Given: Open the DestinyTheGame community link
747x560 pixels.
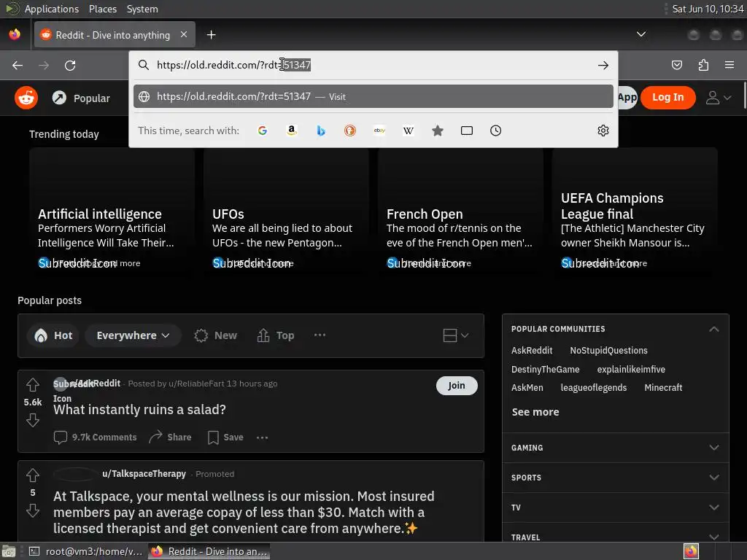Looking at the screenshot, I should pos(545,370).
